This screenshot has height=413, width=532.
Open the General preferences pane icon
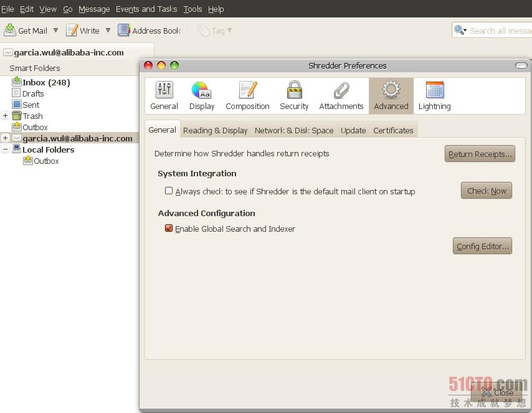click(164, 96)
